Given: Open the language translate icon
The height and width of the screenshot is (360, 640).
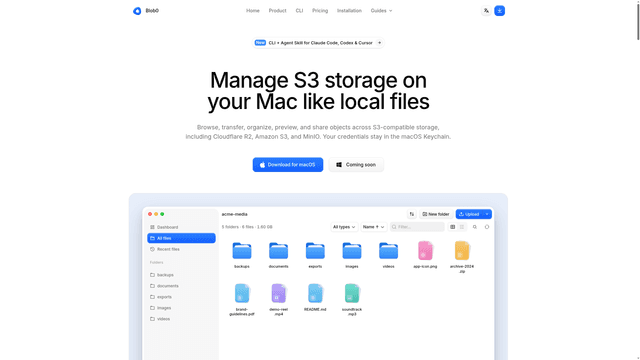Looking at the screenshot, I should [486, 11].
